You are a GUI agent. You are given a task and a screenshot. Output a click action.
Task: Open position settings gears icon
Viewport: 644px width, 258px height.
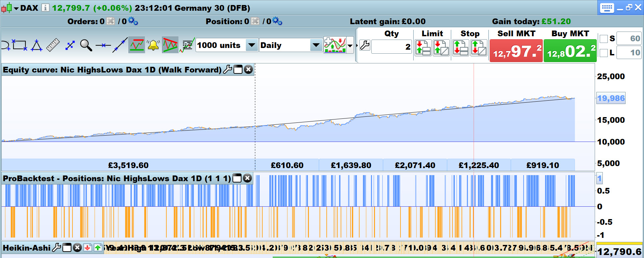click(277, 21)
